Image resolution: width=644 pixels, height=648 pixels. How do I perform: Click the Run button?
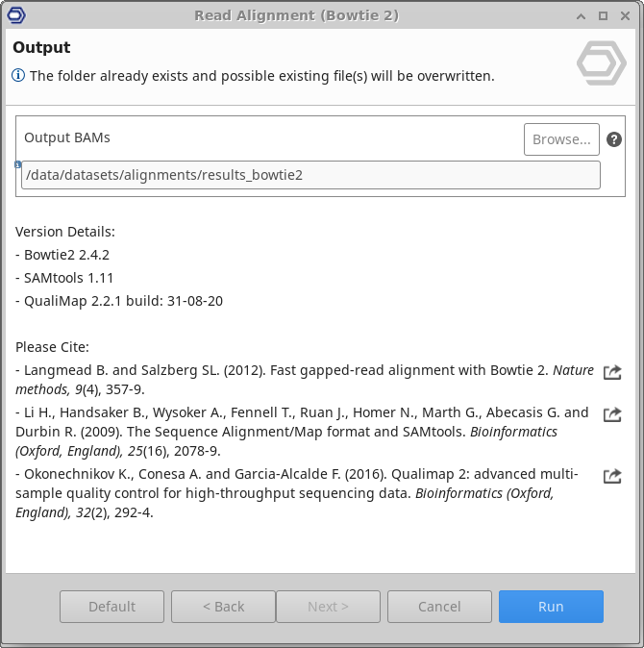click(x=551, y=607)
